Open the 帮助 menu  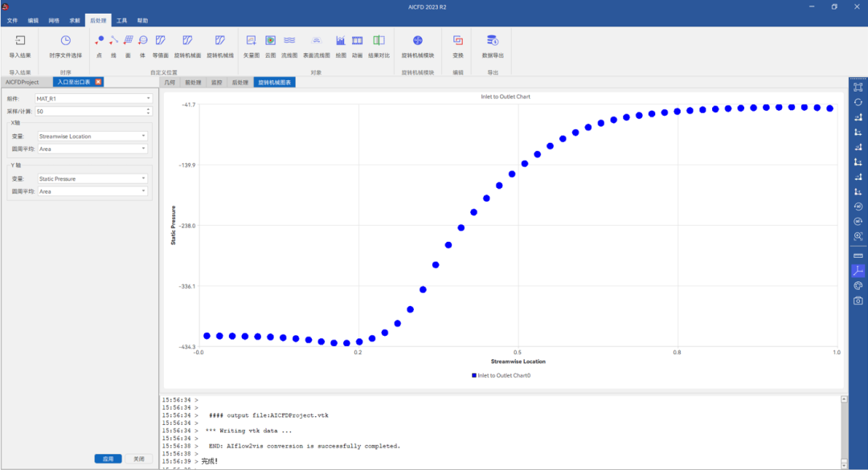pyautogui.click(x=142, y=20)
